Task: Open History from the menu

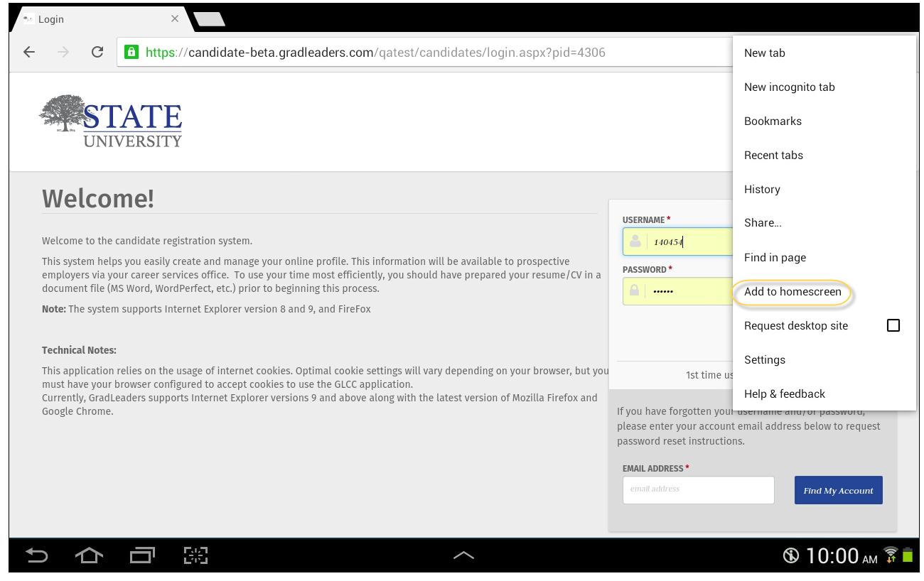Action: [x=824, y=190]
